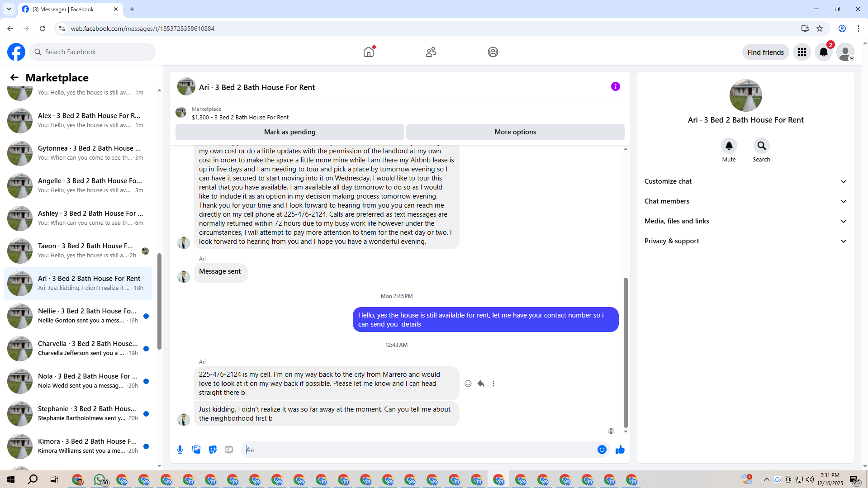Open the Groups icon in top navigation
868x488 pixels.
pyautogui.click(x=493, y=52)
